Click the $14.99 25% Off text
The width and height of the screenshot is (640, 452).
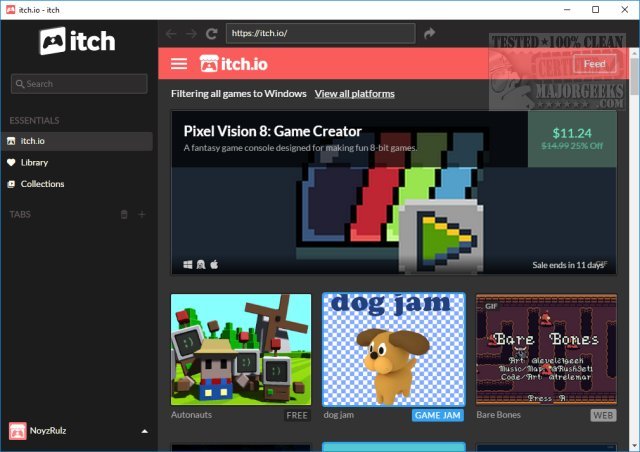pyautogui.click(x=572, y=146)
